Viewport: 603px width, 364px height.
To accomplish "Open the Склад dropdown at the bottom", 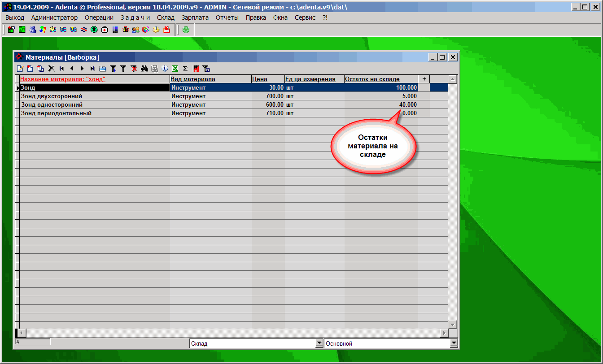I will 319,344.
